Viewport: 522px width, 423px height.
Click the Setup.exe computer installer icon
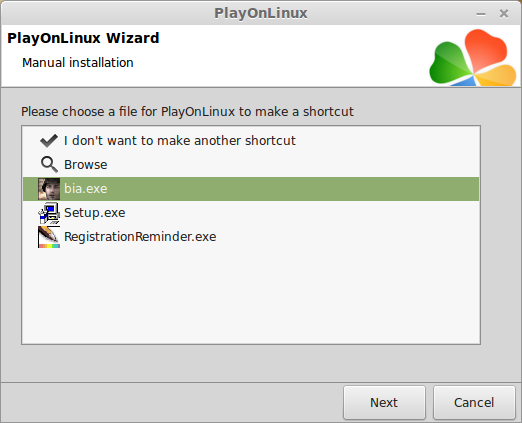point(49,213)
